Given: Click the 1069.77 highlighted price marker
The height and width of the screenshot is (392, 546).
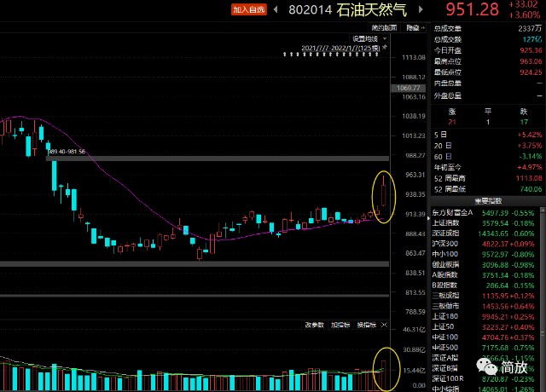Looking at the screenshot, I should click(408, 88).
